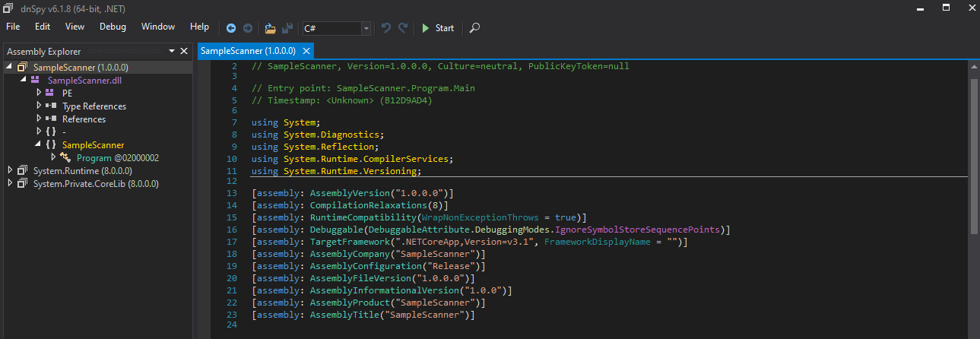
Task: Follow the AssemblyVersion attribute reference
Action: [349, 193]
